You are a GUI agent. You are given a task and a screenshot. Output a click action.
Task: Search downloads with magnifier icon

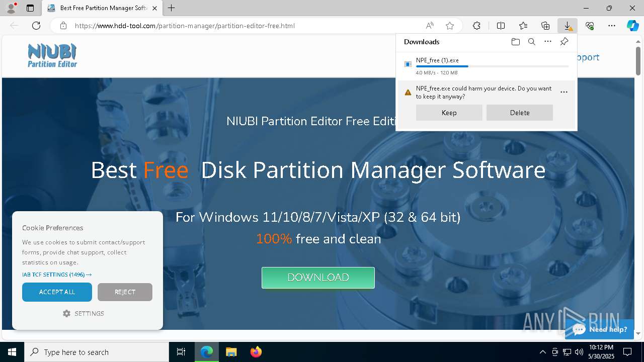[532, 42]
